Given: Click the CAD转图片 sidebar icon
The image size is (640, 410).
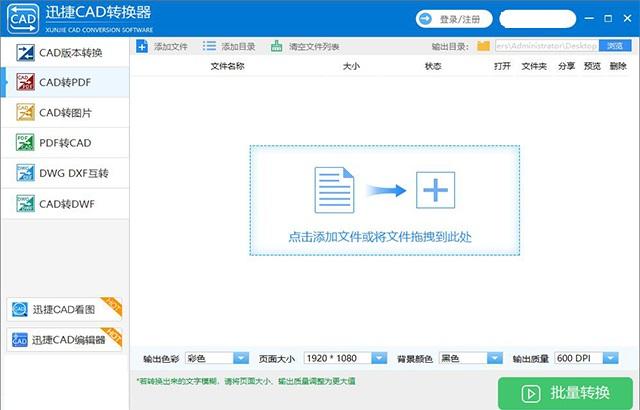Looking at the screenshot, I should click(x=25, y=112).
